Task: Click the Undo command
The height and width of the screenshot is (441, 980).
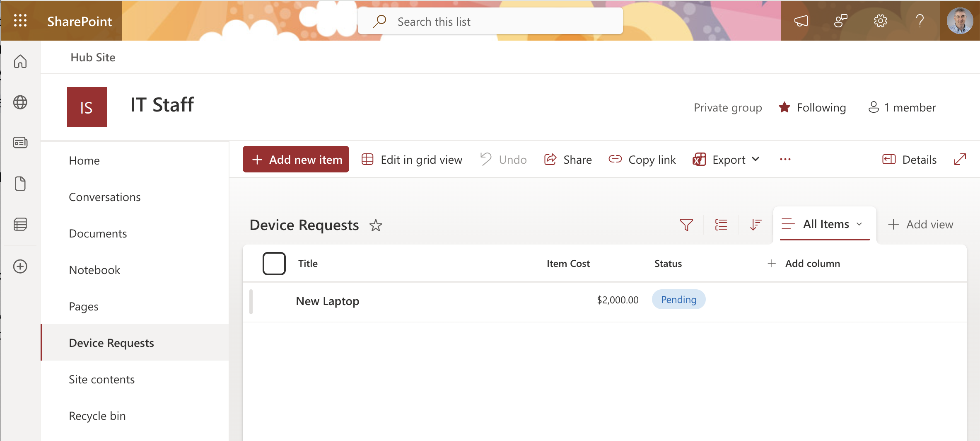Action: (x=503, y=160)
